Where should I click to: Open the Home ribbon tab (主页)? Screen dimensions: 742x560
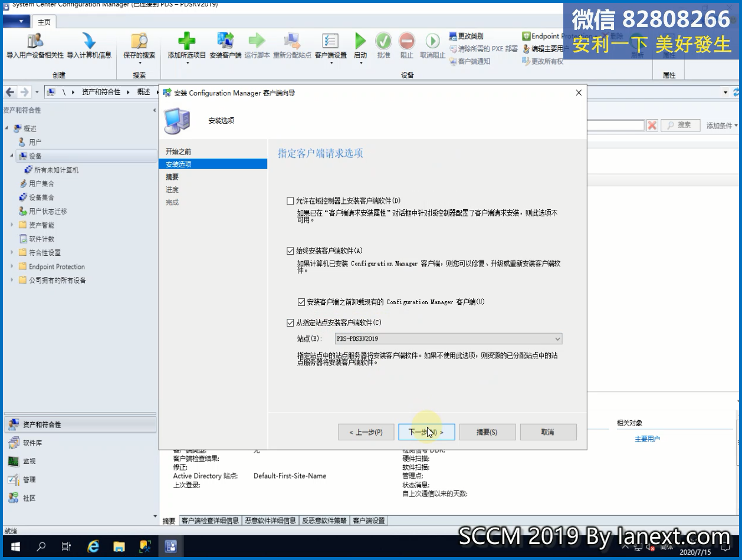click(x=44, y=22)
